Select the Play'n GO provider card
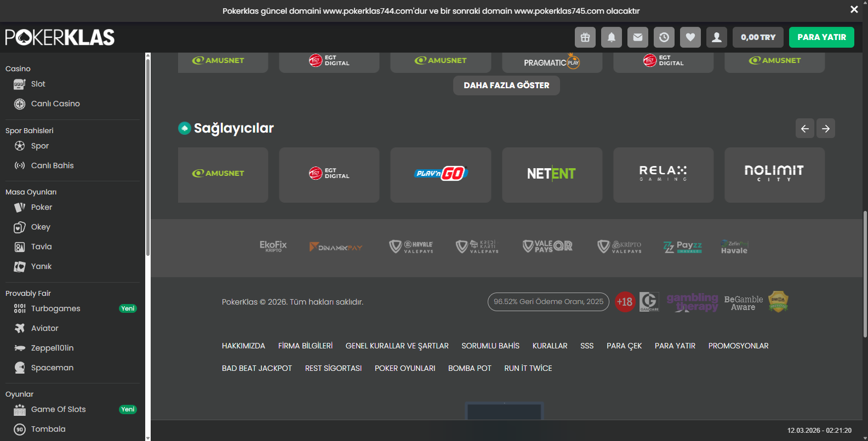Image resolution: width=868 pixels, height=441 pixels. click(441, 175)
